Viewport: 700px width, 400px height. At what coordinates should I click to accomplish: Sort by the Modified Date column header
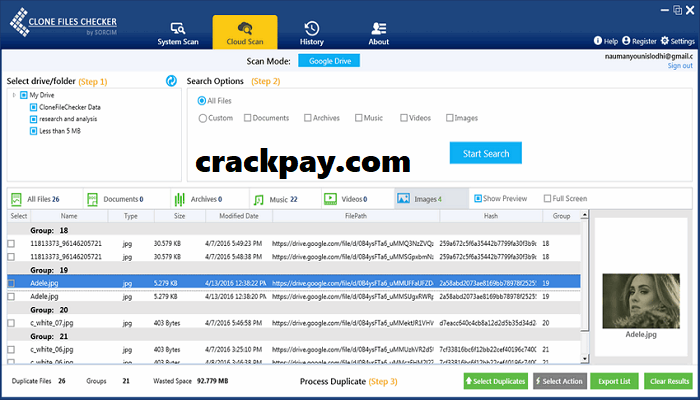[239, 216]
